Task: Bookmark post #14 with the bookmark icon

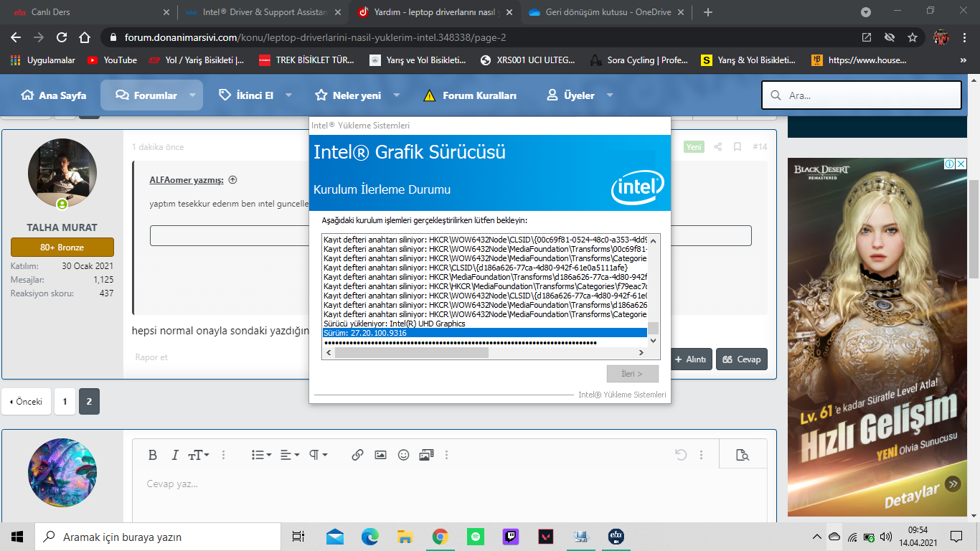Action: pos(737,147)
